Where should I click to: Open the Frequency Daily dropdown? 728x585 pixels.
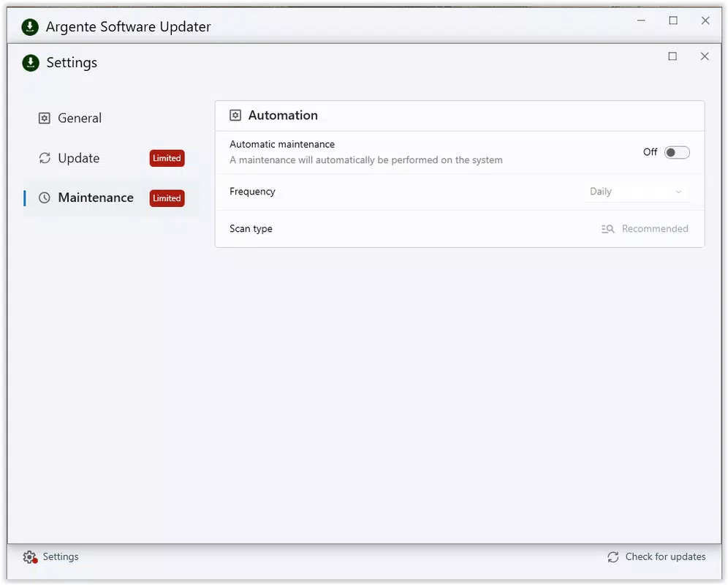(636, 192)
